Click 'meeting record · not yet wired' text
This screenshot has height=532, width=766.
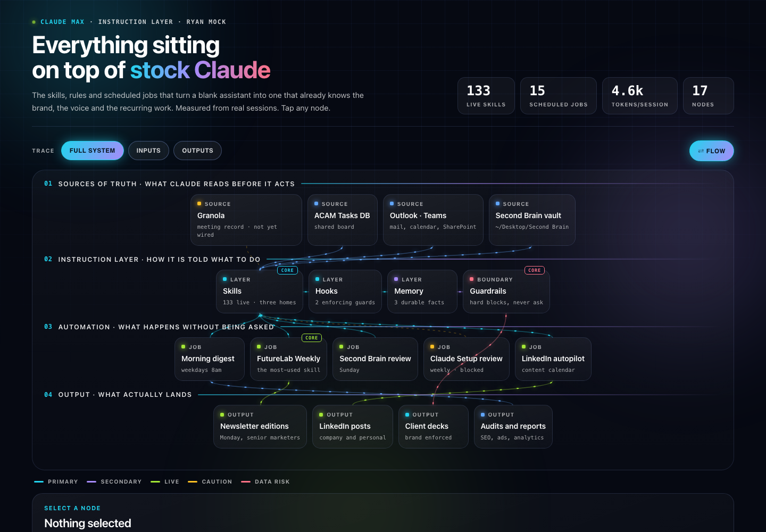pos(237,231)
